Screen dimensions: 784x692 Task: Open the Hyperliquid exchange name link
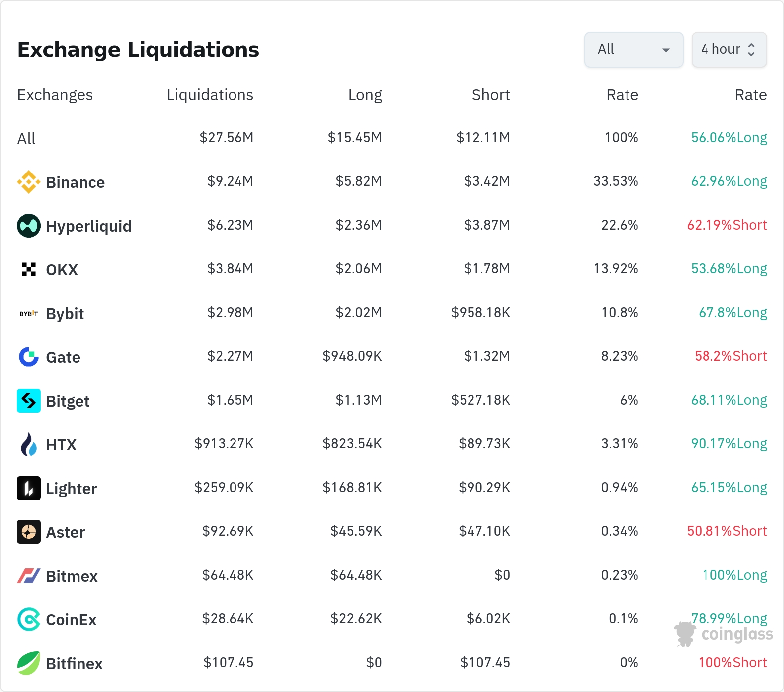click(x=88, y=226)
